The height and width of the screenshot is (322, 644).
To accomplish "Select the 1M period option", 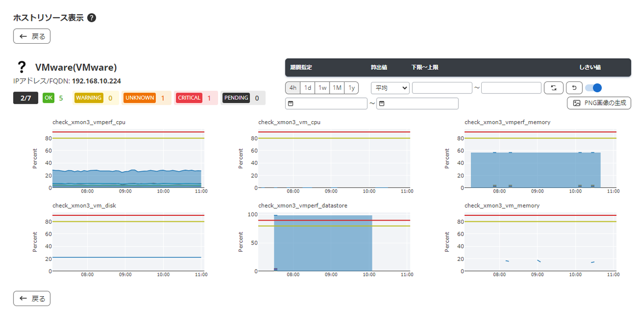I will pos(337,88).
